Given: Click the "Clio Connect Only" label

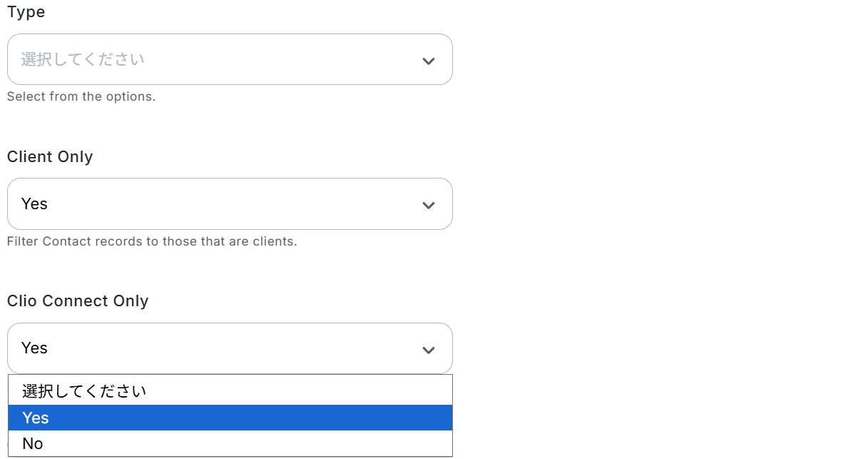Looking at the screenshot, I should (x=78, y=301).
